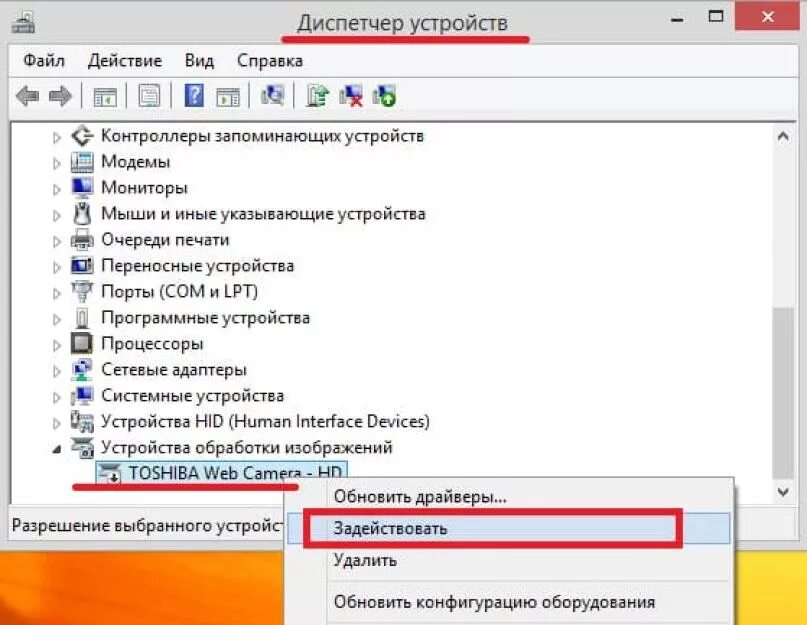The width and height of the screenshot is (807, 625).
Task: Click the Программные устройства category icon
Action: click(82, 318)
